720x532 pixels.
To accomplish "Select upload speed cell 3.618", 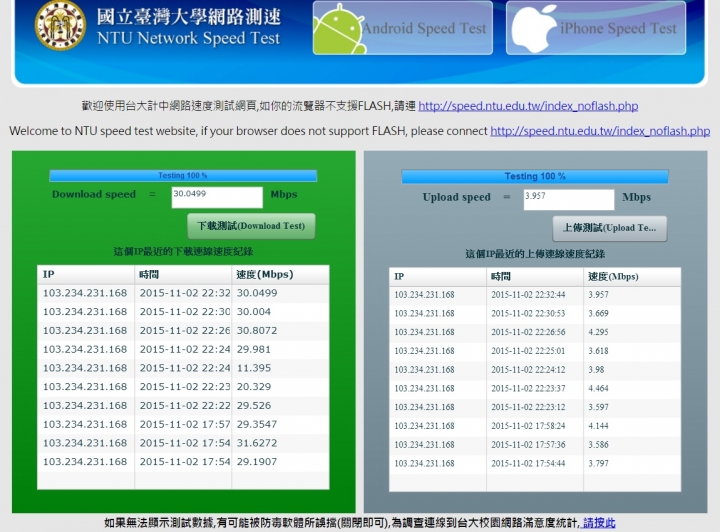I will (632, 352).
